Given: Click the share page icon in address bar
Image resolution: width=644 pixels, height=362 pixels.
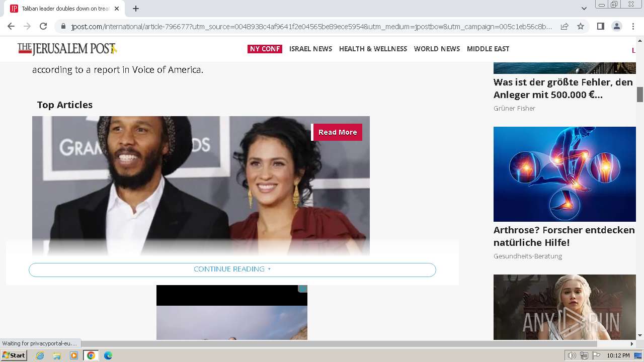Looking at the screenshot, I should coord(565,26).
